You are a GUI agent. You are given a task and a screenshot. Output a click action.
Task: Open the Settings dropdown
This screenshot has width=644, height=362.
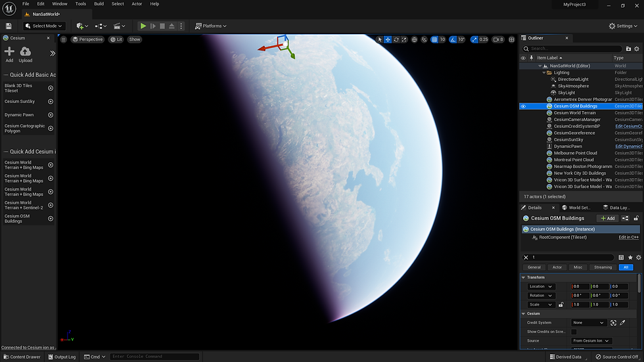pyautogui.click(x=623, y=26)
